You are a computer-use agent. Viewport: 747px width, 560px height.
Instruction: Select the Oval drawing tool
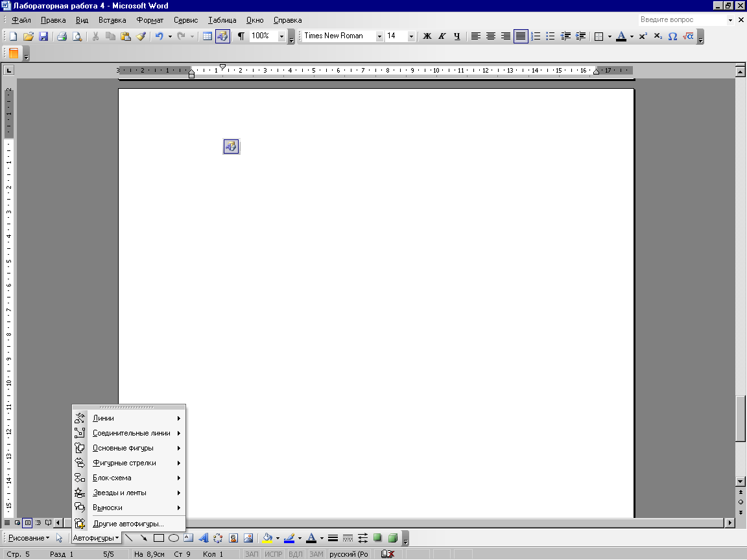(x=173, y=538)
